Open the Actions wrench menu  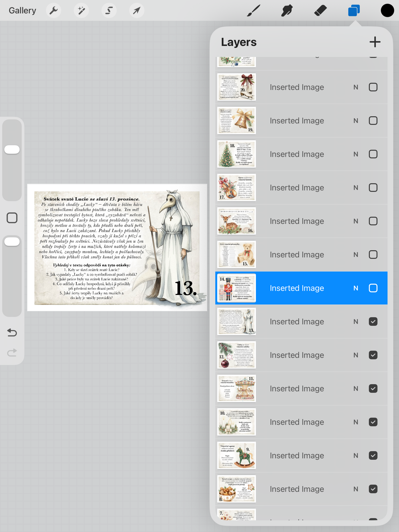coord(53,11)
